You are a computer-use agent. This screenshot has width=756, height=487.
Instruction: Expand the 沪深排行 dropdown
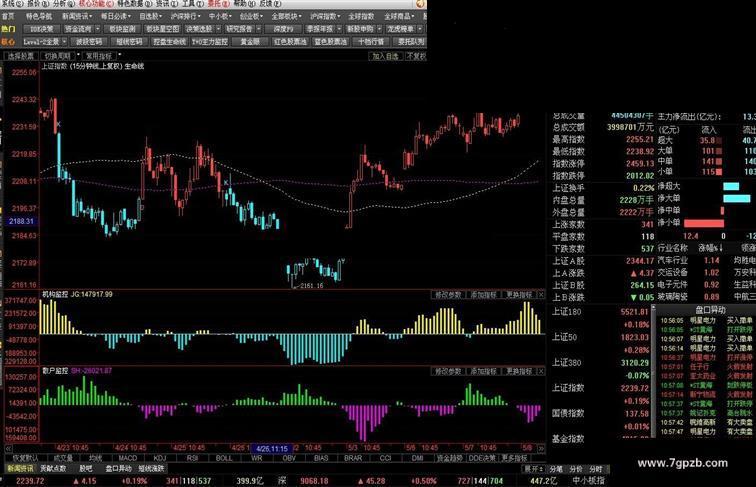tap(185, 16)
